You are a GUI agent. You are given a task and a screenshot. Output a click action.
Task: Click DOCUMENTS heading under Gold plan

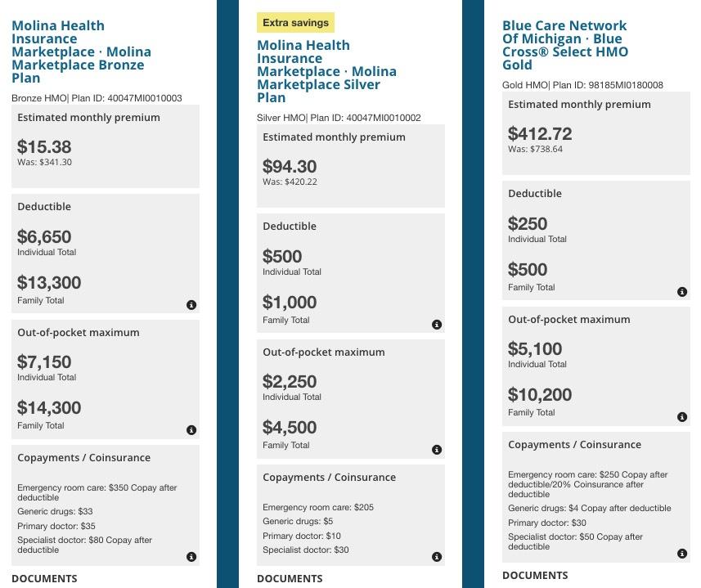tap(535, 576)
